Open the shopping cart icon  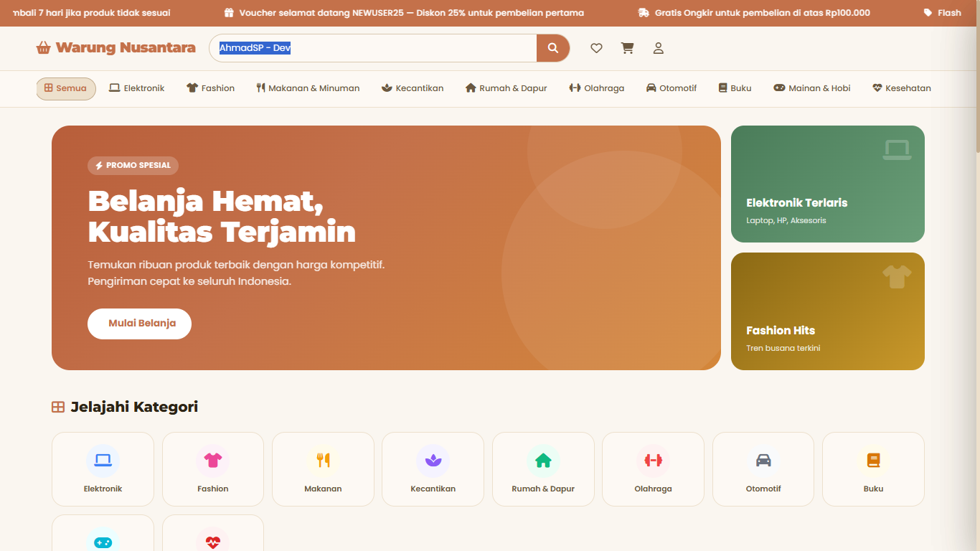coord(628,48)
